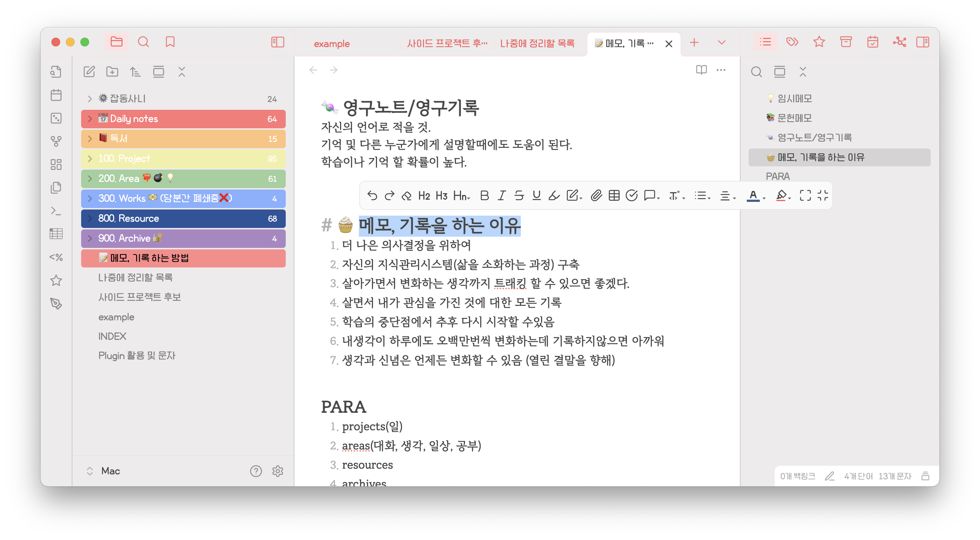Toggle underline formatting

[x=536, y=196]
